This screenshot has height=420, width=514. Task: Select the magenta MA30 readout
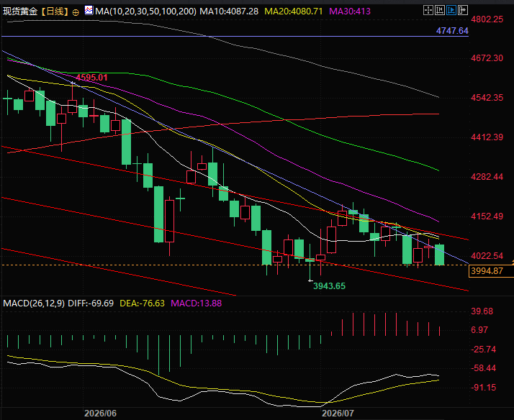coord(350,12)
